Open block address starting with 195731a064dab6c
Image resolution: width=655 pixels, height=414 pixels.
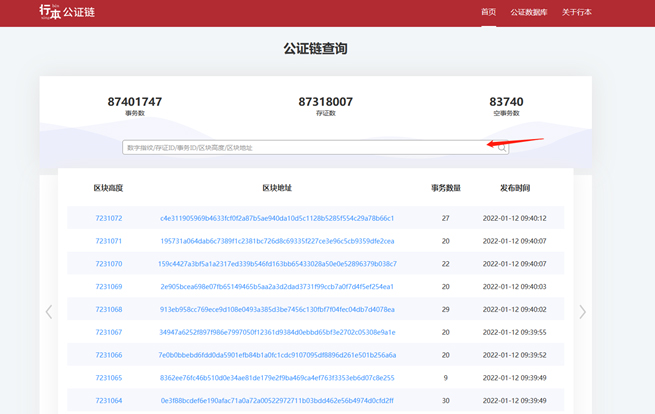point(277,241)
